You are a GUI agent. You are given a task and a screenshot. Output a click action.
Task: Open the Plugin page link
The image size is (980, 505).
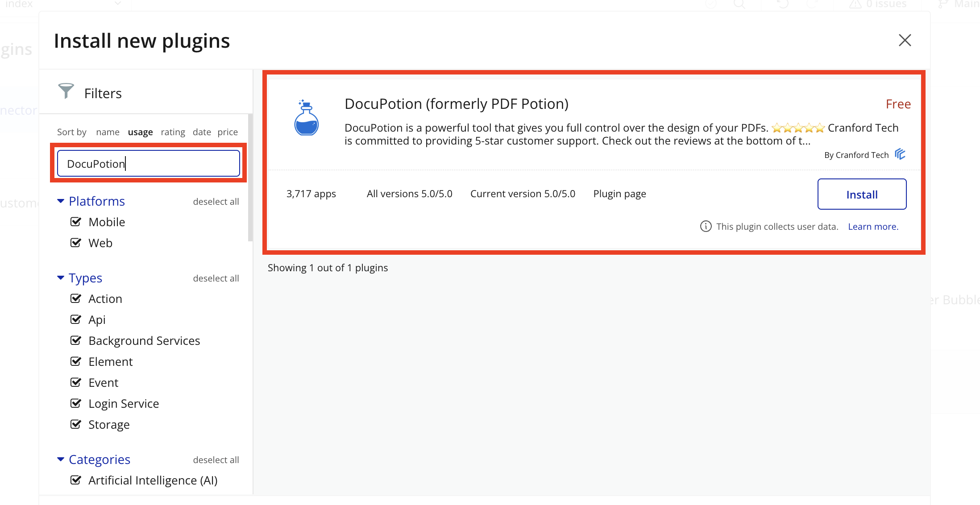[619, 194]
